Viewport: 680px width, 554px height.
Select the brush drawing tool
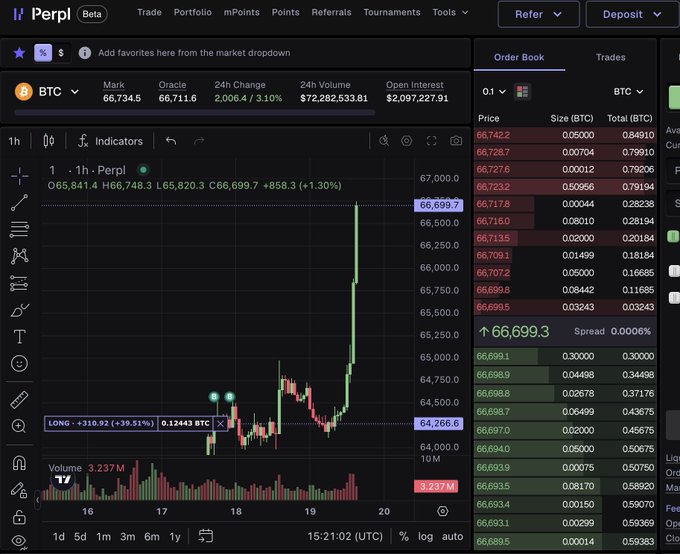20,310
